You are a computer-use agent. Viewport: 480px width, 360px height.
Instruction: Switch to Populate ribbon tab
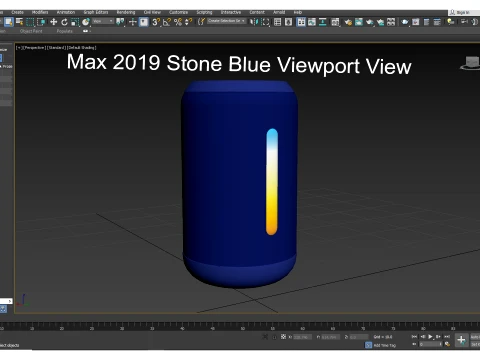click(65, 31)
